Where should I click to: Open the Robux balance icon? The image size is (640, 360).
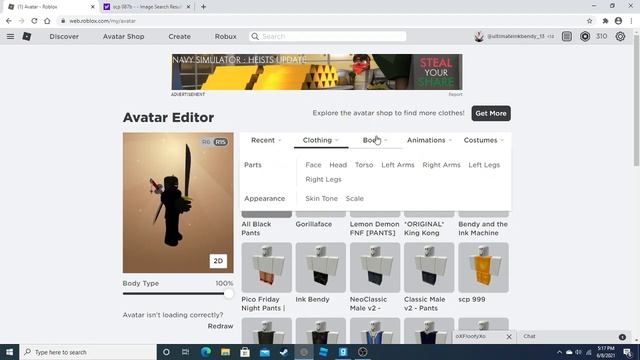pos(585,36)
